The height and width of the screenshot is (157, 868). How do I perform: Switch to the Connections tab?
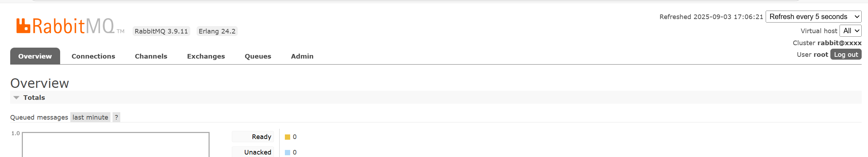click(93, 56)
